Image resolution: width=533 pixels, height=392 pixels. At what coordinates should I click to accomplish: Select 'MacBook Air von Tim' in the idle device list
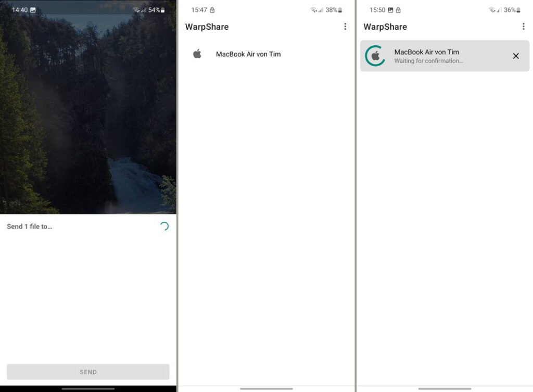tap(248, 54)
